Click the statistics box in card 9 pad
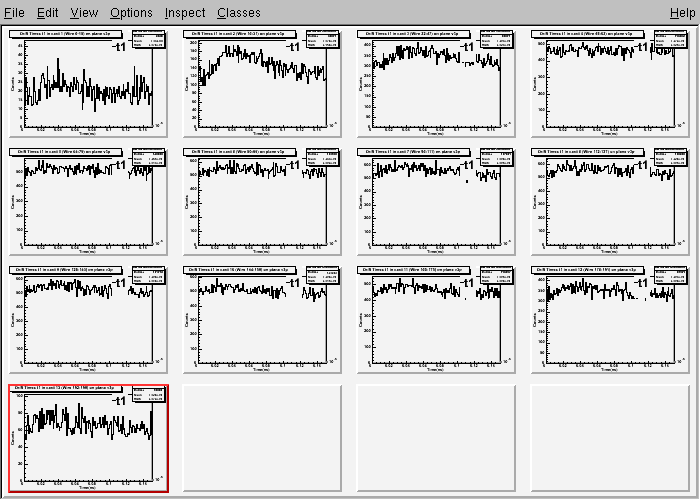The image size is (700, 500). 149,275
